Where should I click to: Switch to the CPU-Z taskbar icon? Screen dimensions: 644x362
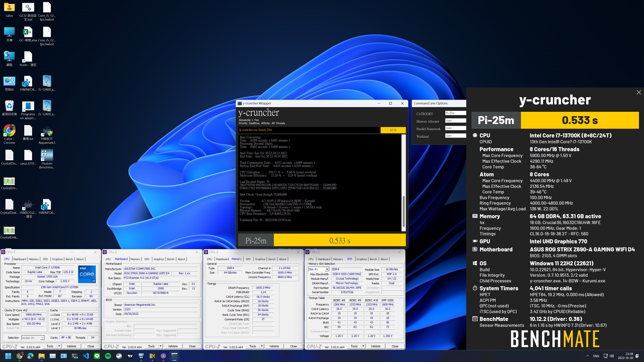[163, 356]
